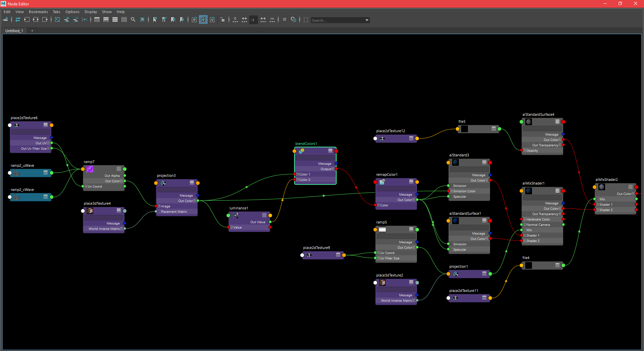Edit bookmarks toolbar icon
644x351 pixels.
pyautogui.click(x=164, y=19)
